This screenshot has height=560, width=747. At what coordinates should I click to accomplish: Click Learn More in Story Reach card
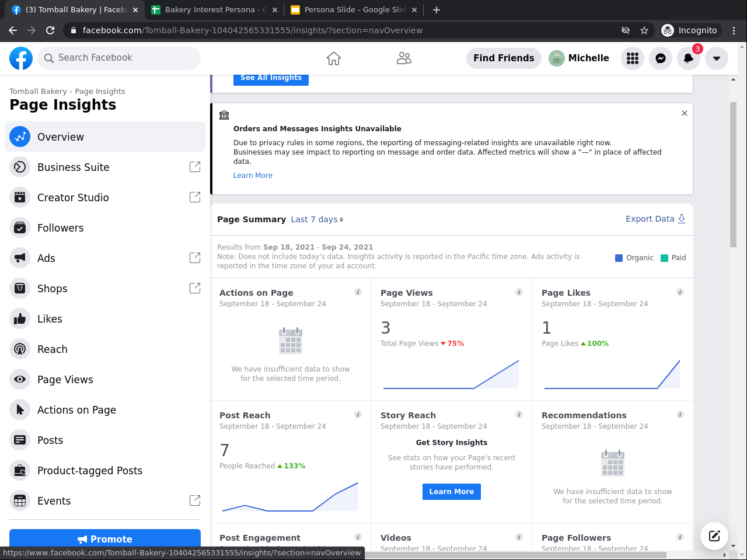[x=452, y=492]
